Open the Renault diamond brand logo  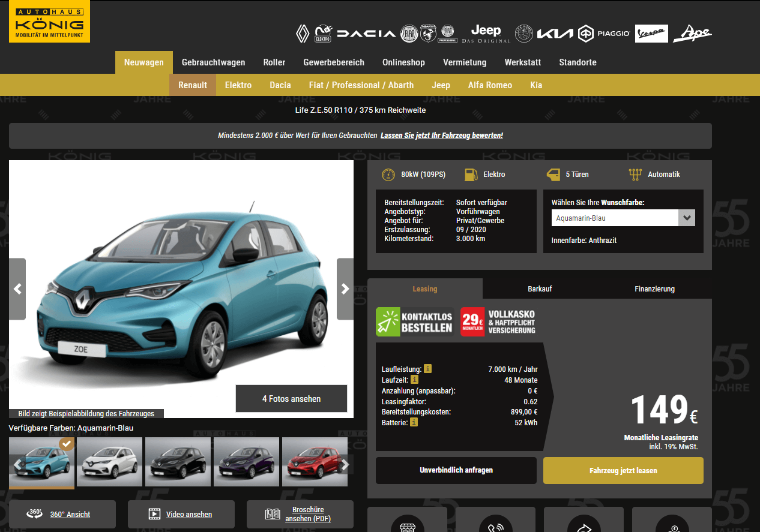[x=303, y=34]
